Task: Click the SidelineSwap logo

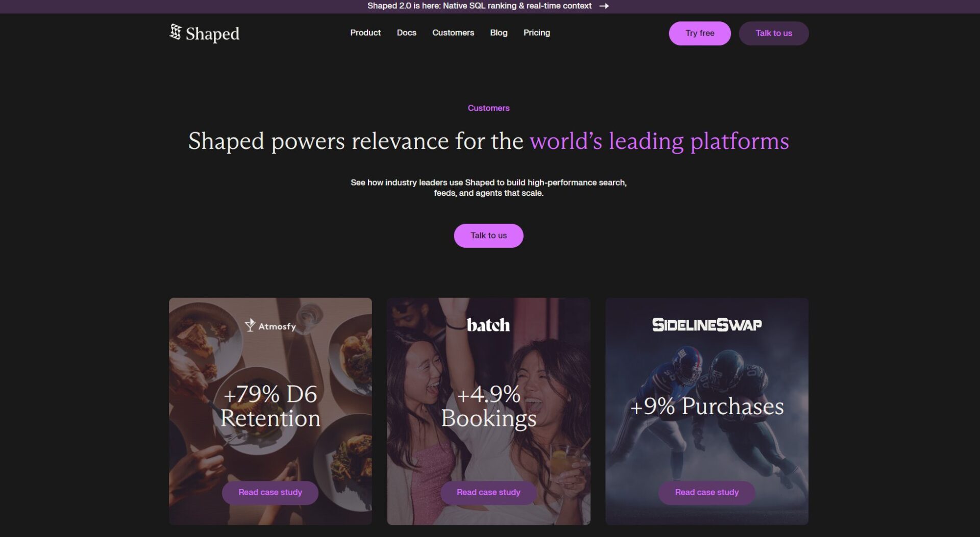Action: point(706,325)
